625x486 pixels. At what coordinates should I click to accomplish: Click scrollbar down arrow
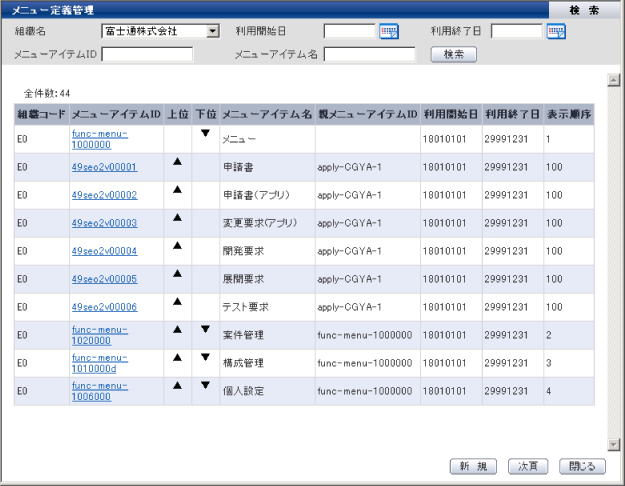(x=613, y=444)
